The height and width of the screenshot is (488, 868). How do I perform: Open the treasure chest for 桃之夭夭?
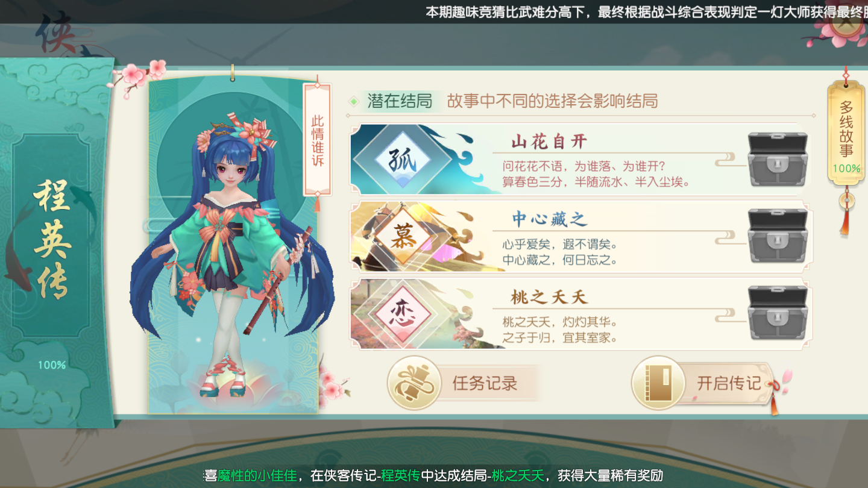tap(777, 313)
